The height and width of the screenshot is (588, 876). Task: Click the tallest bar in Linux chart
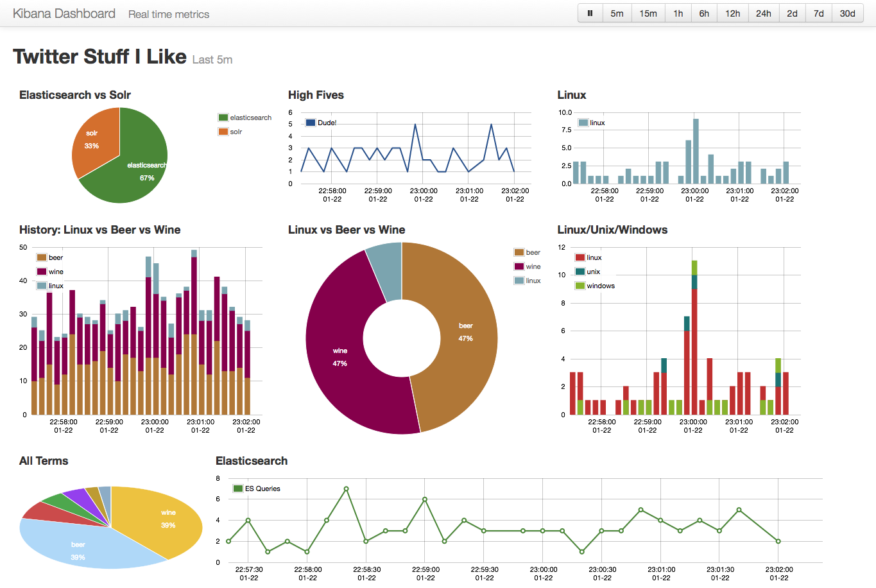[x=696, y=151]
